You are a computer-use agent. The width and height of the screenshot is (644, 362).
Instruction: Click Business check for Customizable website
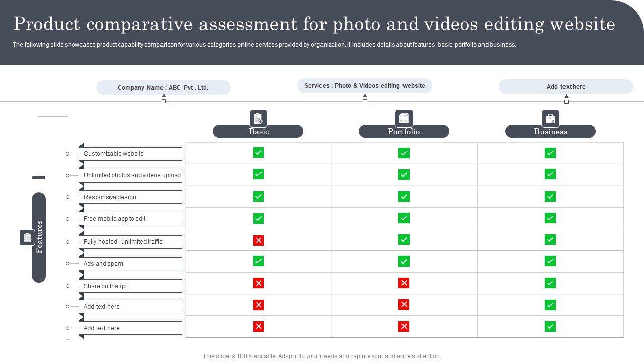[550, 153]
